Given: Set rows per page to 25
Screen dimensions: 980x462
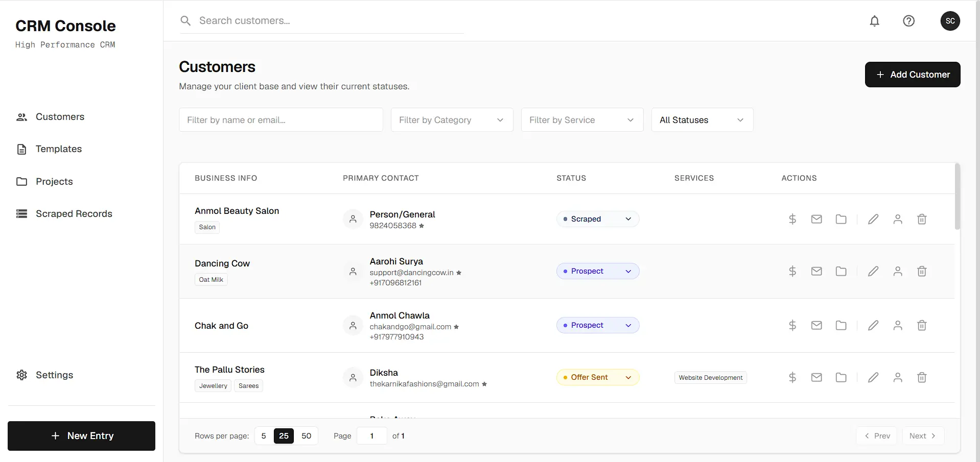Looking at the screenshot, I should [284, 436].
